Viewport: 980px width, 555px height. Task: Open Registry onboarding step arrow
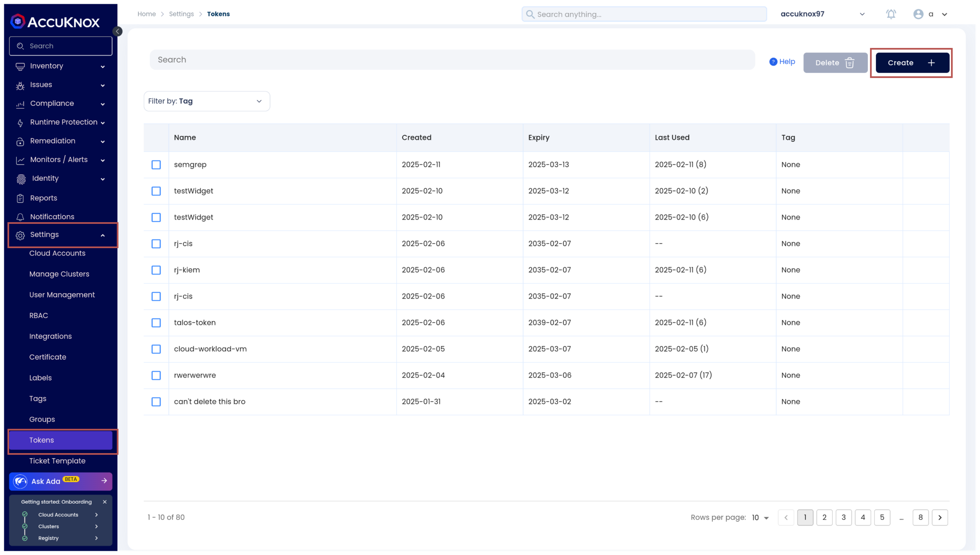[96, 538]
